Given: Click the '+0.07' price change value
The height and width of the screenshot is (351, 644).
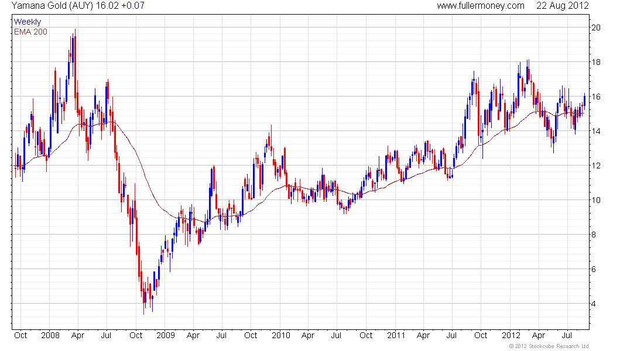Looking at the screenshot, I should [x=133, y=6].
